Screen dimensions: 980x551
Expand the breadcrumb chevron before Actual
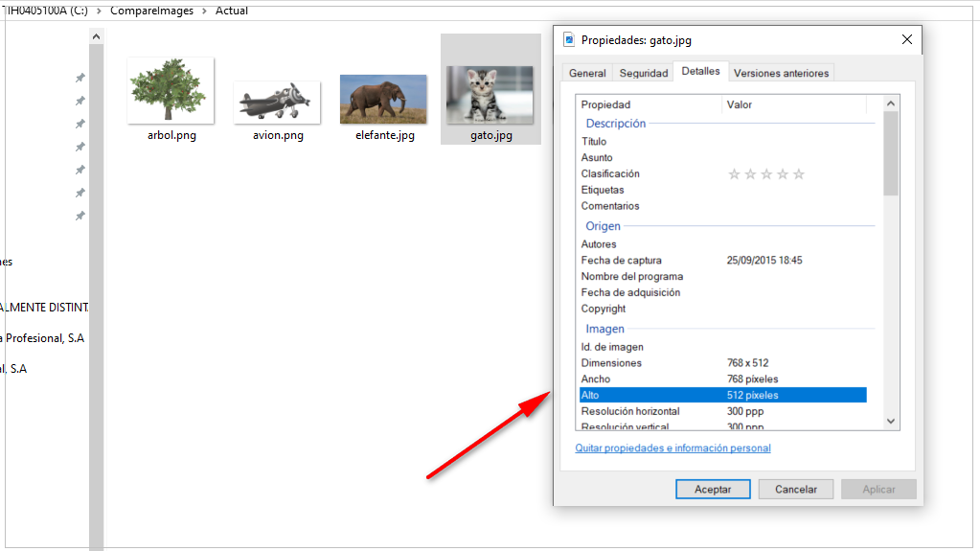pos(203,11)
